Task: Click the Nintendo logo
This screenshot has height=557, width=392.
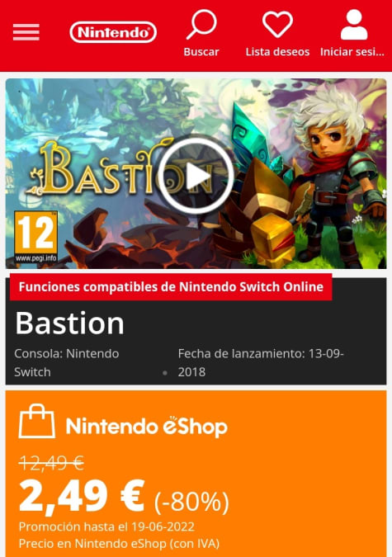Action: (x=113, y=32)
